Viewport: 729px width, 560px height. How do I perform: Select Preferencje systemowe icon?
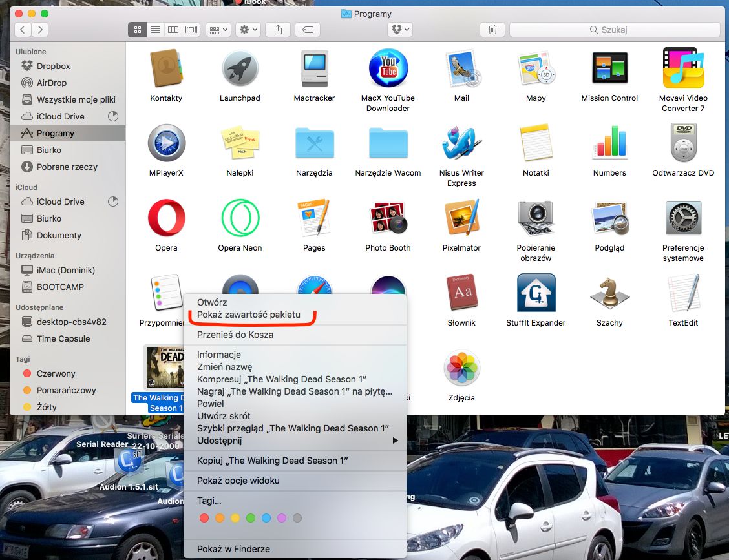(683, 218)
